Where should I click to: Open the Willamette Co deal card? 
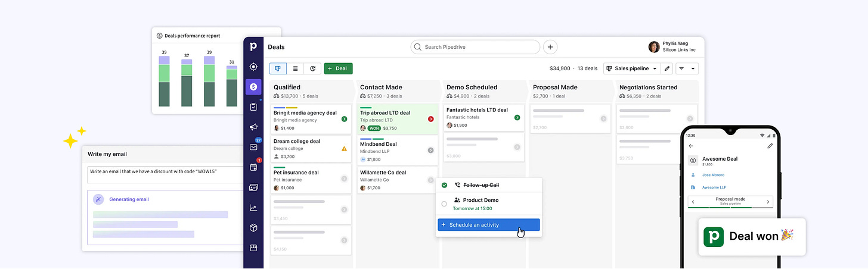[x=397, y=180]
